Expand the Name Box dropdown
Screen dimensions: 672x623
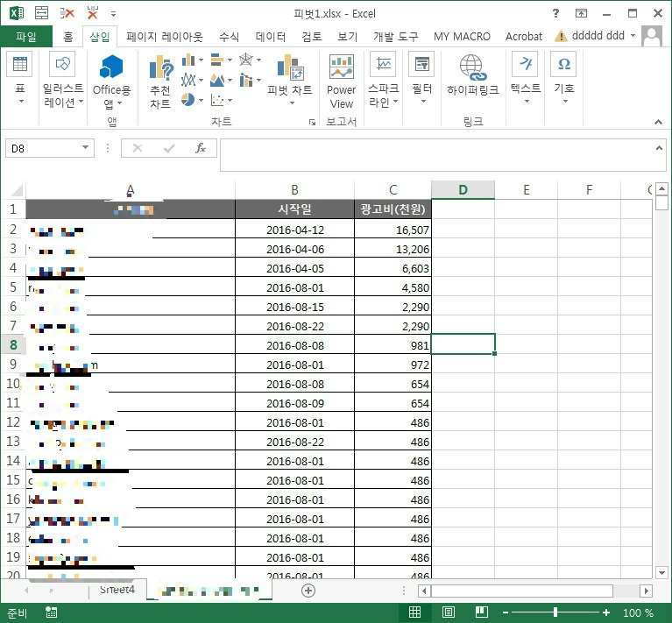point(85,148)
